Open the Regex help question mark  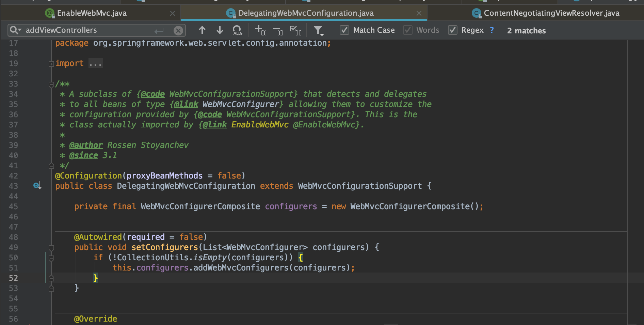492,30
